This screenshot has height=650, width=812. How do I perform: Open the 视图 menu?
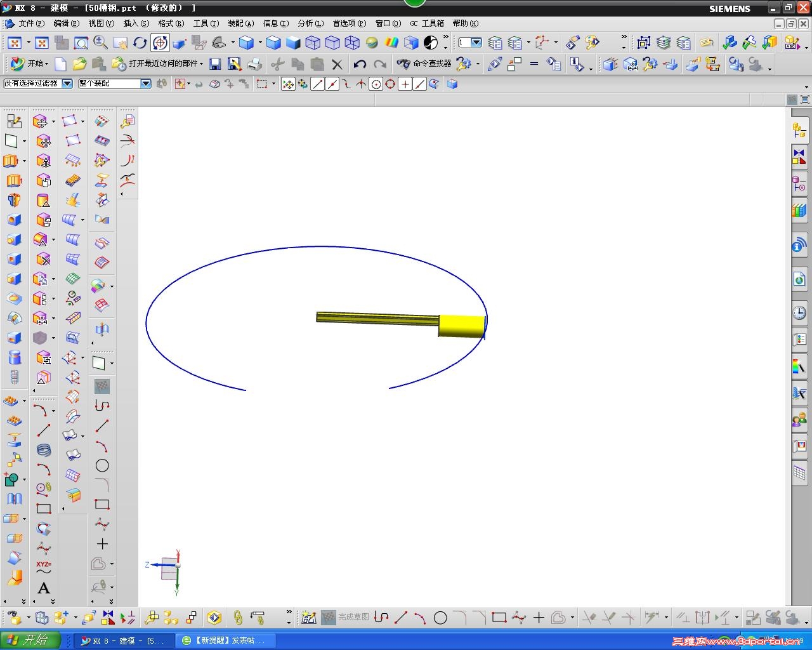(x=101, y=23)
